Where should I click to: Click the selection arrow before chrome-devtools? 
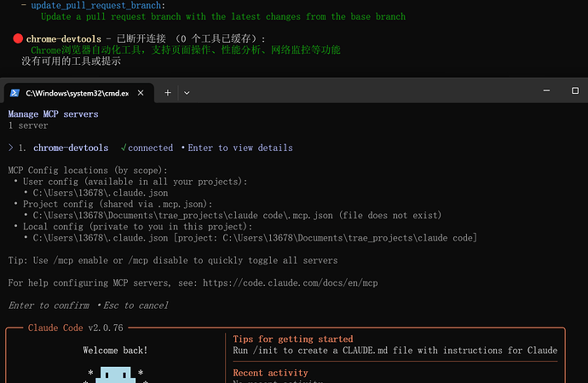tap(10, 148)
